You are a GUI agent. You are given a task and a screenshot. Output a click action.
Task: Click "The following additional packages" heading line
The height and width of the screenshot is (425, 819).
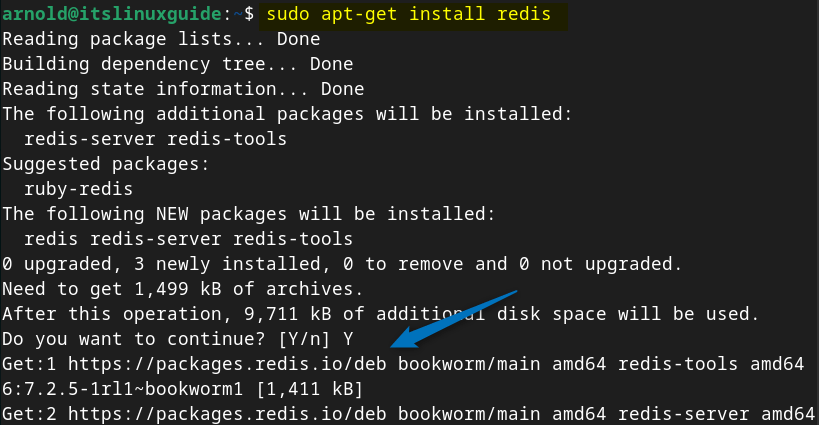[287, 114]
